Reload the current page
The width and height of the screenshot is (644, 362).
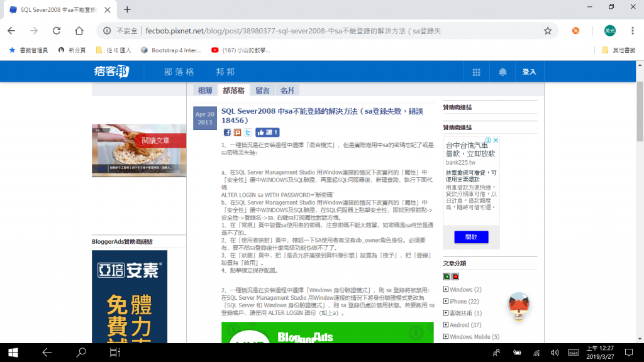point(57,31)
